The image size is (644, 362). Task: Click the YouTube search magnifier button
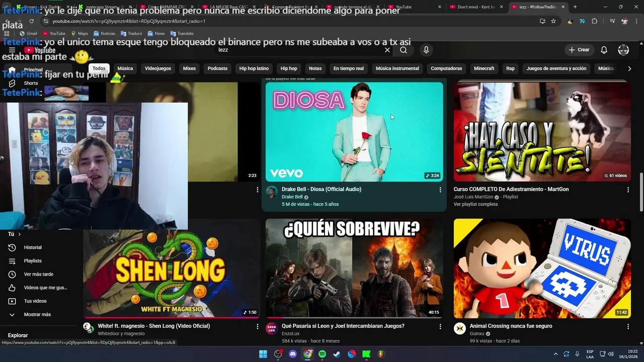pyautogui.click(x=404, y=50)
